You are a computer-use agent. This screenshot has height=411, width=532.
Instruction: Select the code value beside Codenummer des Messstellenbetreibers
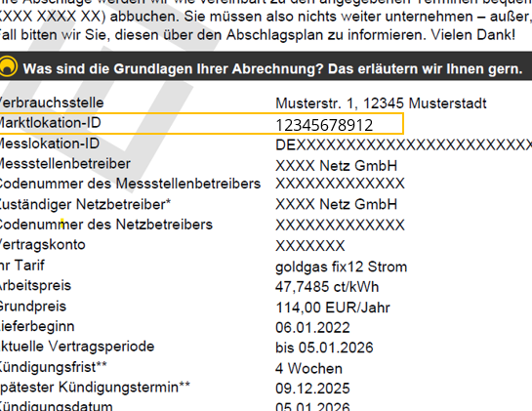pos(340,184)
